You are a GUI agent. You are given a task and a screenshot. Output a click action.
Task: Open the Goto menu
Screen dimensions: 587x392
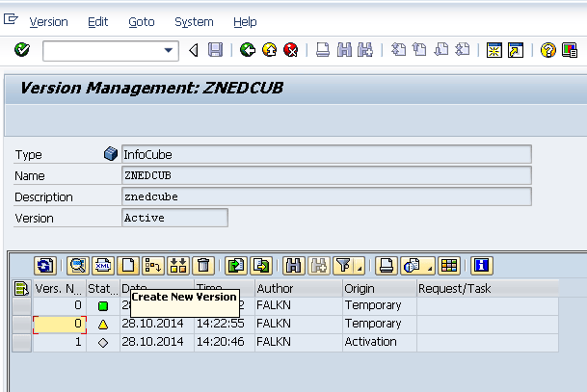click(142, 22)
